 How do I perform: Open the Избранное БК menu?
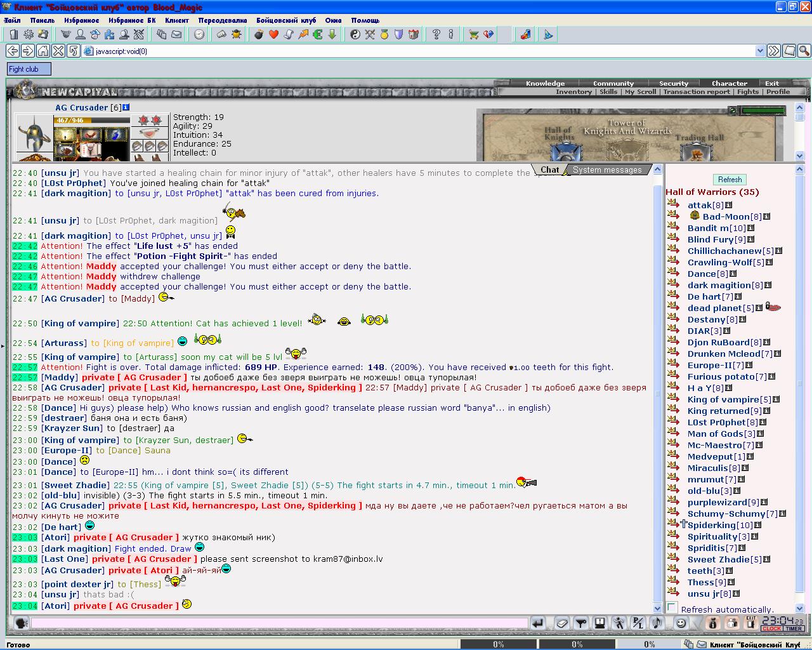(132, 20)
